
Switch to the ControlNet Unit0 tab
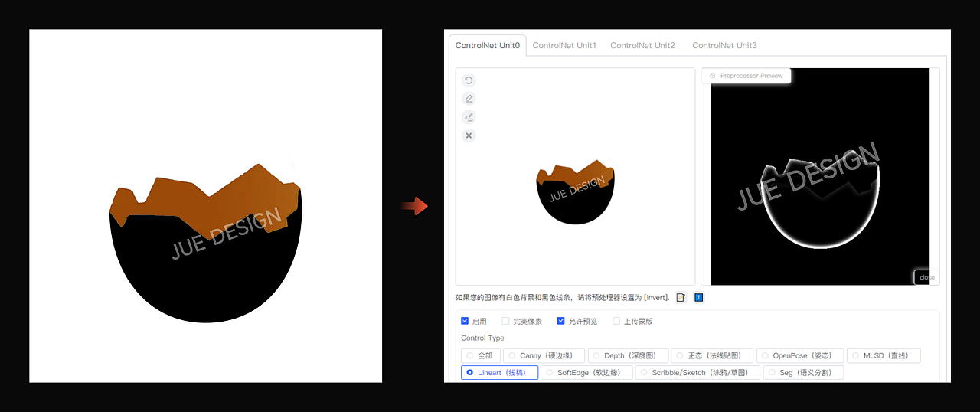(488, 45)
